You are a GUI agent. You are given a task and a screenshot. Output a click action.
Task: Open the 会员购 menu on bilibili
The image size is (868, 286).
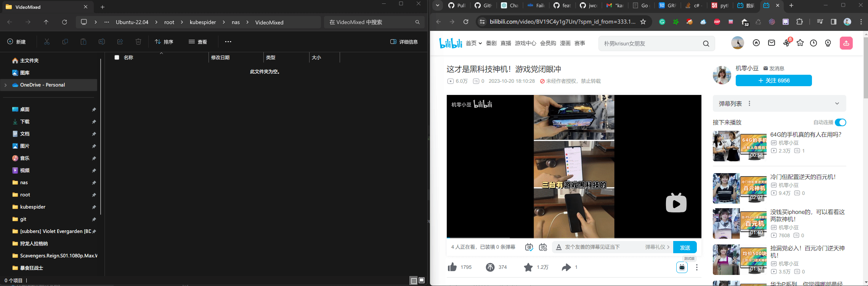(548, 43)
